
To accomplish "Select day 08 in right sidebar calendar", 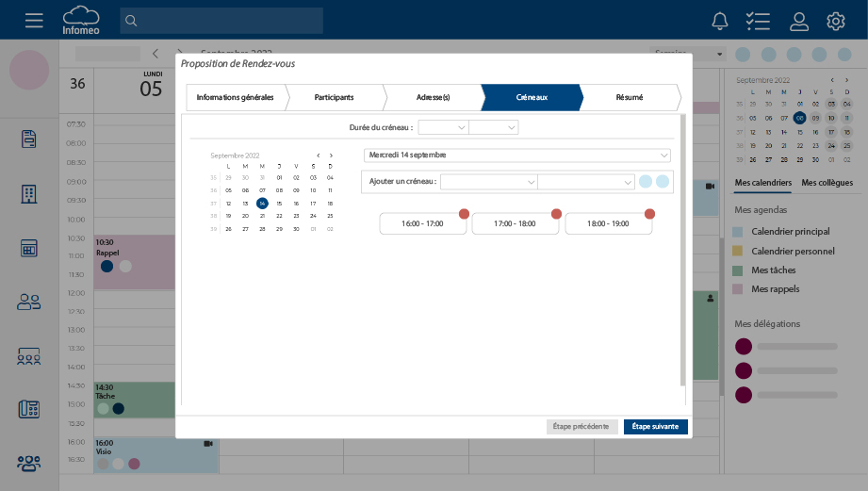I will click(x=799, y=118).
